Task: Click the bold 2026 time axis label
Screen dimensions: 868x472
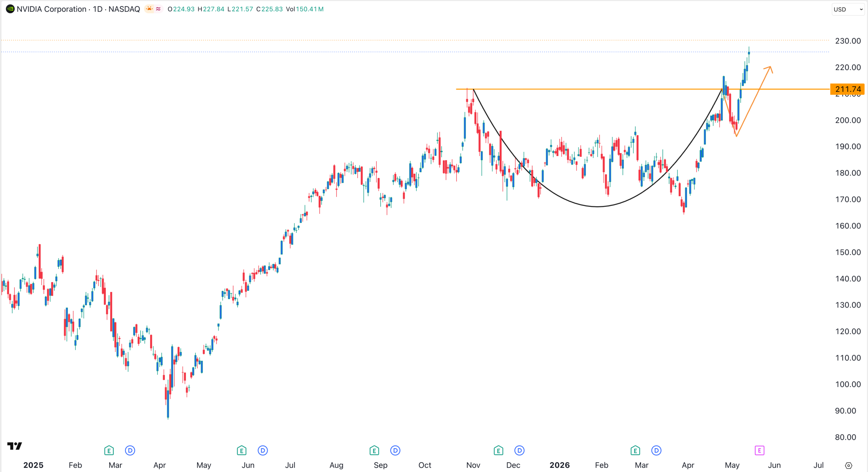Action: point(560,465)
